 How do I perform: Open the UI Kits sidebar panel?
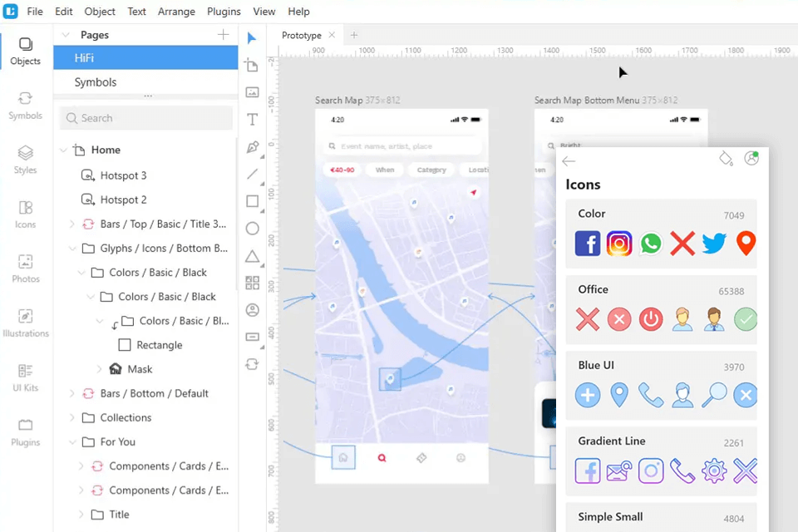26,378
